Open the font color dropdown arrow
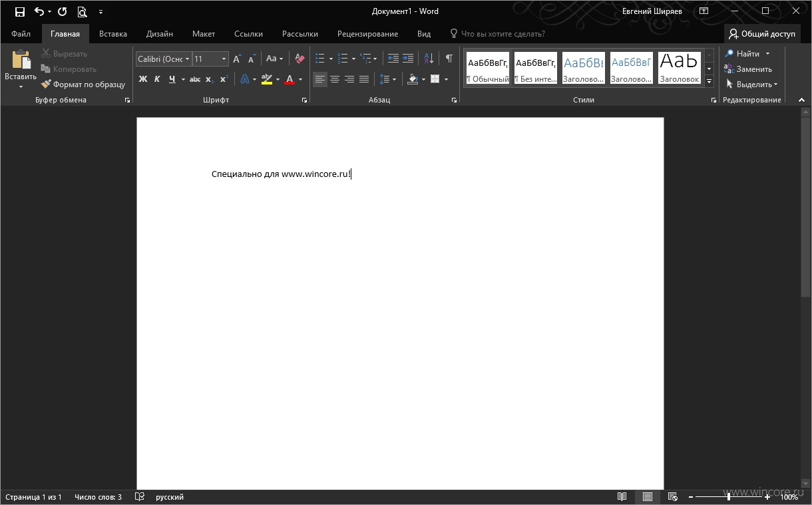Screen dimensions: 812x505 [300, 79]
